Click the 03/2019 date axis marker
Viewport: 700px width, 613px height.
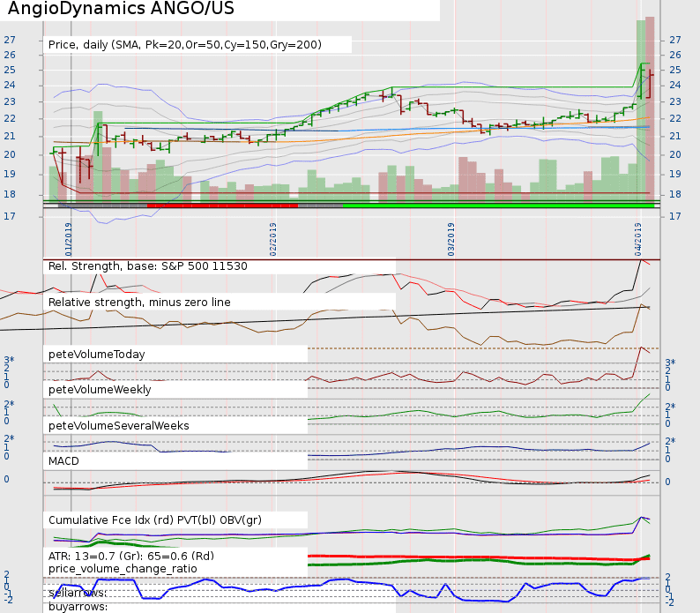pyautogui.click(x=451, y=240)
